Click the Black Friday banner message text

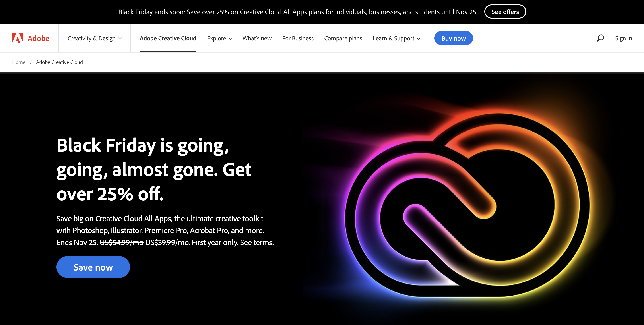point(298,12)
